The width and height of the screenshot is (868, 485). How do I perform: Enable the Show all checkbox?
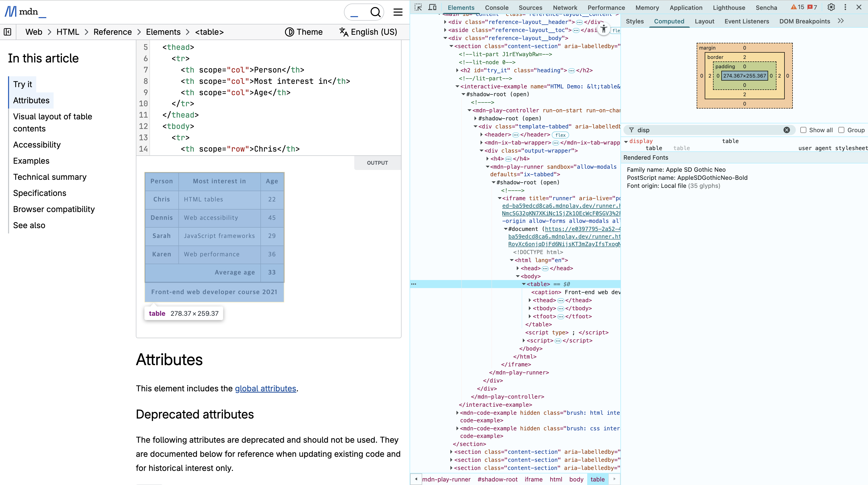[x=803, y=130]
